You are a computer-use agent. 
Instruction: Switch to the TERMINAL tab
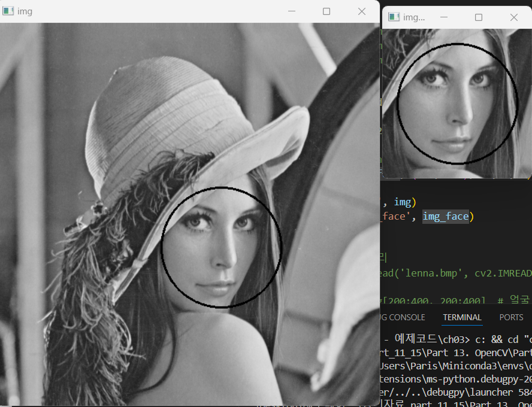[x=462, y=317]
